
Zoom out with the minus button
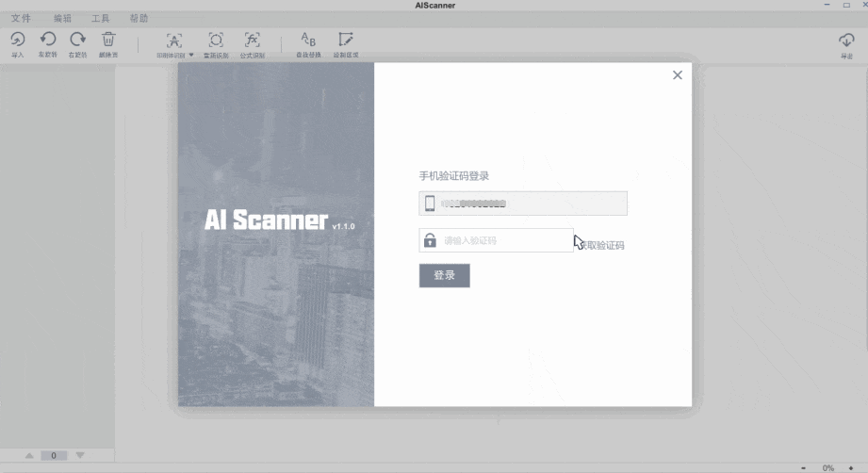803,468
